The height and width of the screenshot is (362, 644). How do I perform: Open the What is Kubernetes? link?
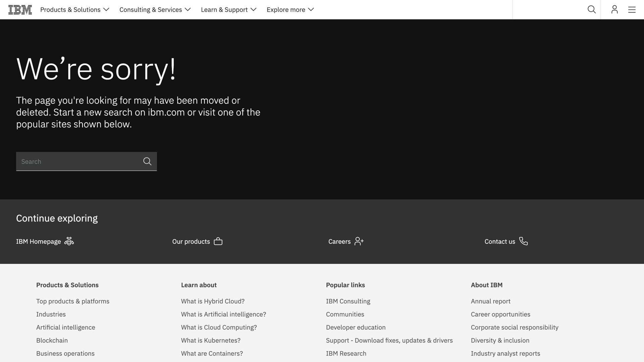tap(211, 340)
